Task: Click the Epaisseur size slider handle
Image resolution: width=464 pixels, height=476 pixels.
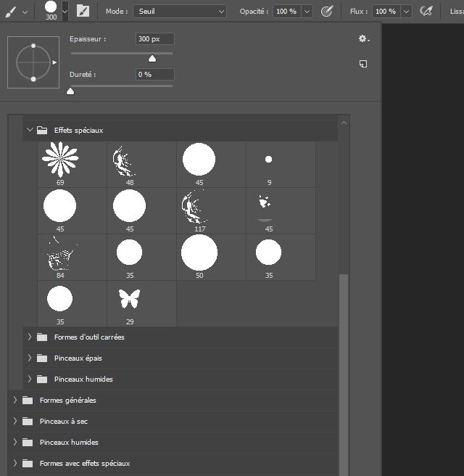Action: tap(152, 59)
